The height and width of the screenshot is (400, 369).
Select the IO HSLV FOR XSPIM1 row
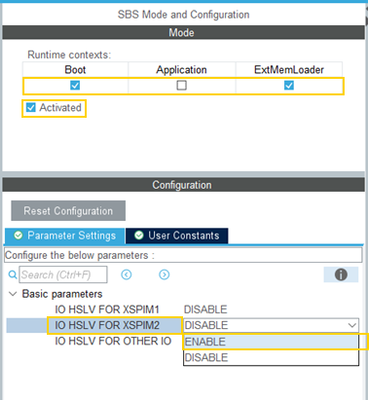pyautogui.click(x=183, y=309)
